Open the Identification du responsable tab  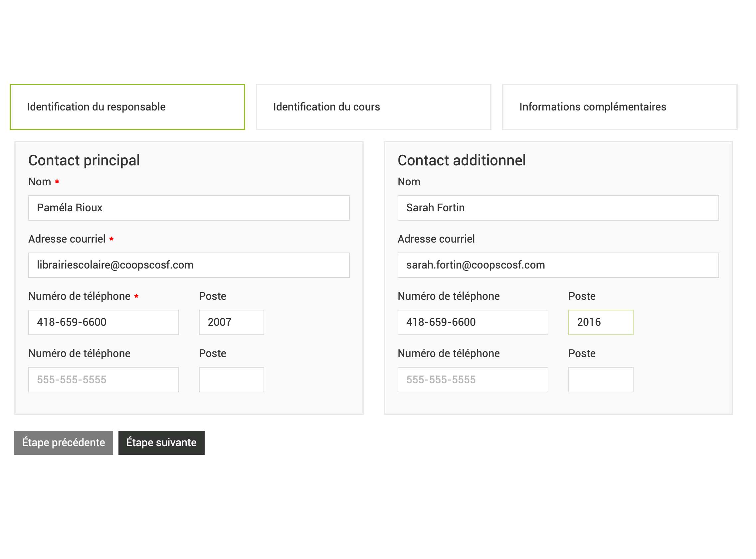(x=127, y=107)
